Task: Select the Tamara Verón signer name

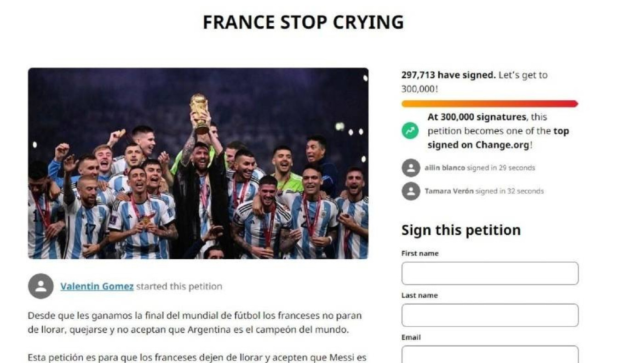Action: pyautogui.click(x=449, y=191)
